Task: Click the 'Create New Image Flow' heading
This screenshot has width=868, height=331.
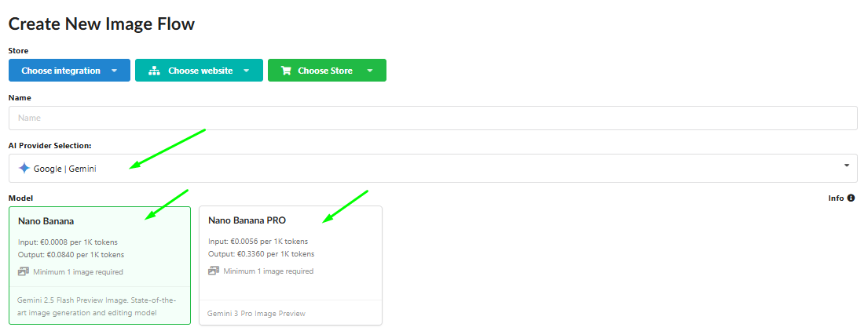Action: (101, 24)
